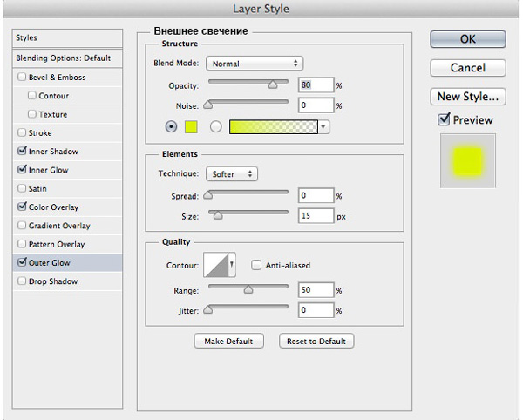Screen dimensions: 523x420
Task: Open the gradient picker dropdown arrow
Action: (x=324, y=127)
